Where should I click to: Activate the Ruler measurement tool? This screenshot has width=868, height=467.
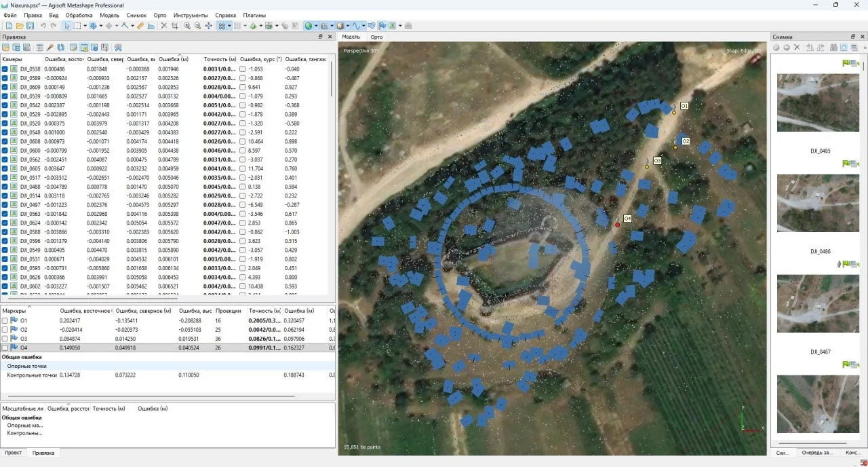[x=140, y=26]
